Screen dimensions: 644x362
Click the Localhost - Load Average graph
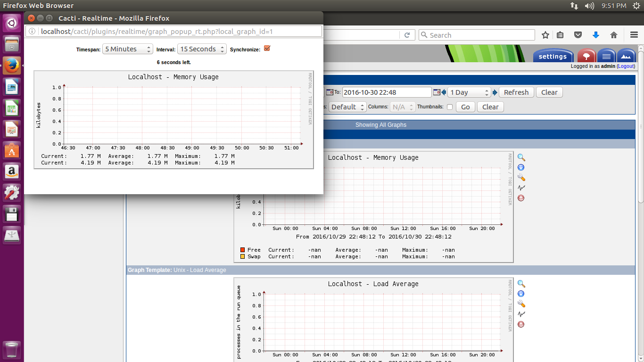click(x=373, y=320)
